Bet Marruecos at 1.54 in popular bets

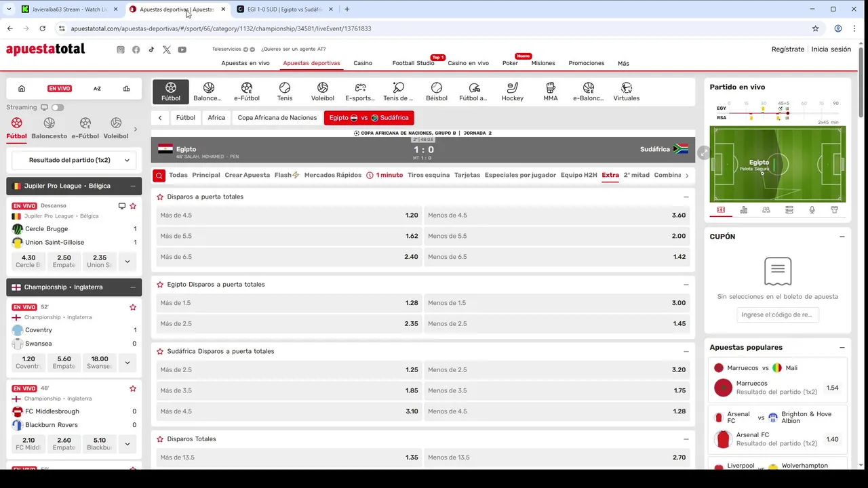click(832, 388)
